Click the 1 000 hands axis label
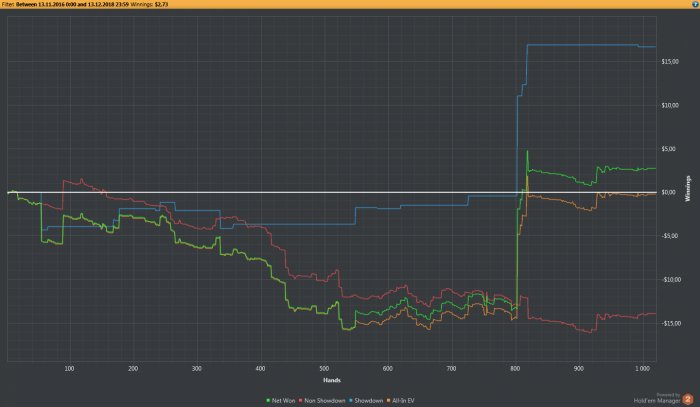Viewport: 700px width, 407px height. click(x=642, y=369)
